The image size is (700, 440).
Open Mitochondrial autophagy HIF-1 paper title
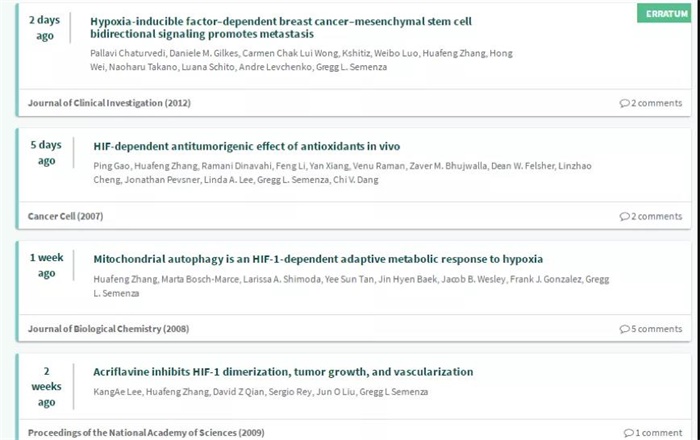tap(318, 259)
